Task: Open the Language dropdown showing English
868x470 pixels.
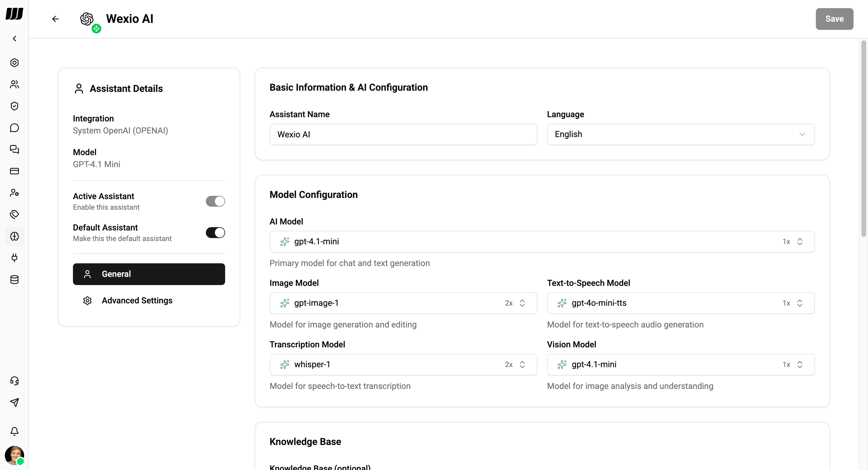Action: tap(680, 134)
